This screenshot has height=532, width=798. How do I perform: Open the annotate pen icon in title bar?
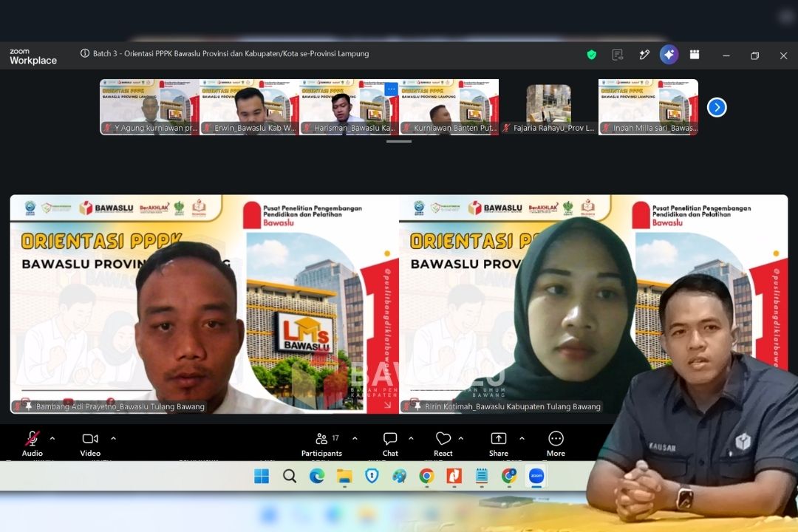click(644, 55)
